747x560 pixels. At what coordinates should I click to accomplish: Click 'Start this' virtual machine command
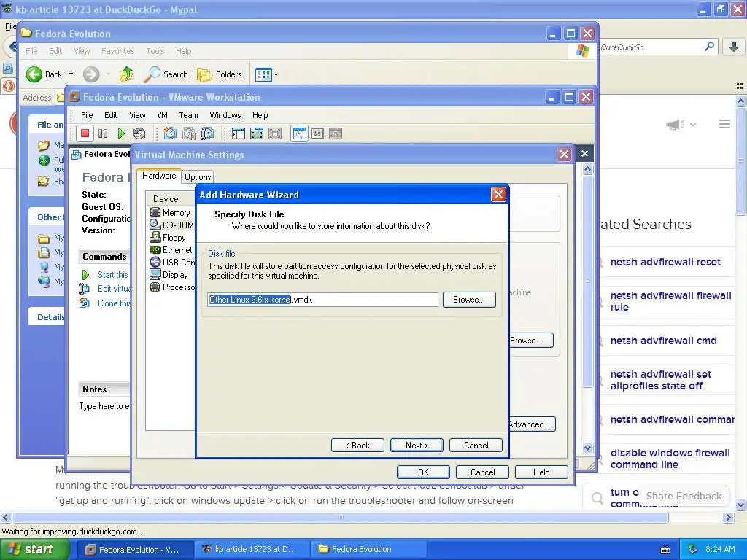pos(112,275)
